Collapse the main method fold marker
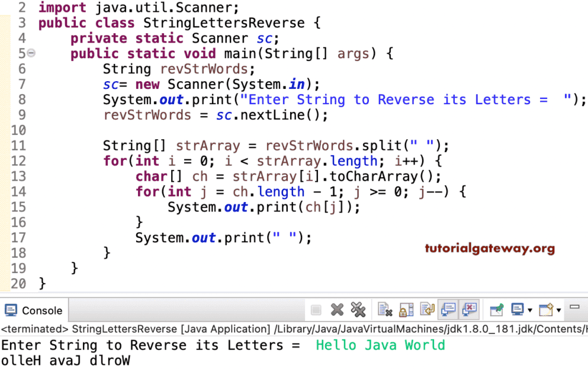 coord(31,53)
